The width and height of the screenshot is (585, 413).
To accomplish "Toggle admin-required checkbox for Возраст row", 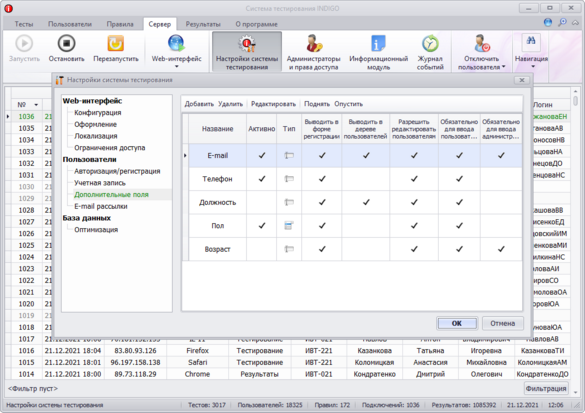I will tap(501, 249).
